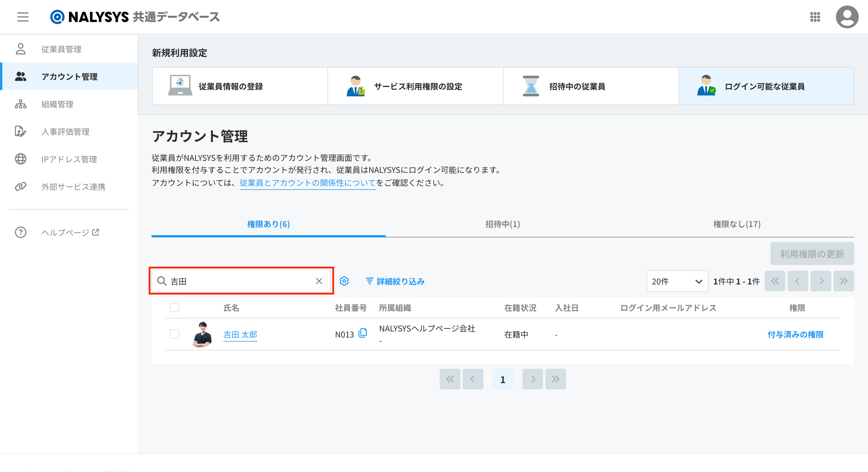Switch to the 権限なし(17) tab

[x=737, y=224]
